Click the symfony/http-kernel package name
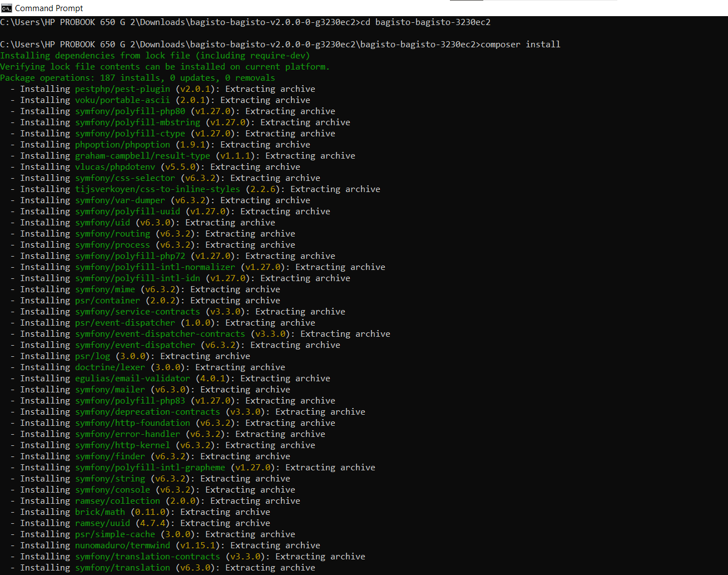 pos(122,445)
